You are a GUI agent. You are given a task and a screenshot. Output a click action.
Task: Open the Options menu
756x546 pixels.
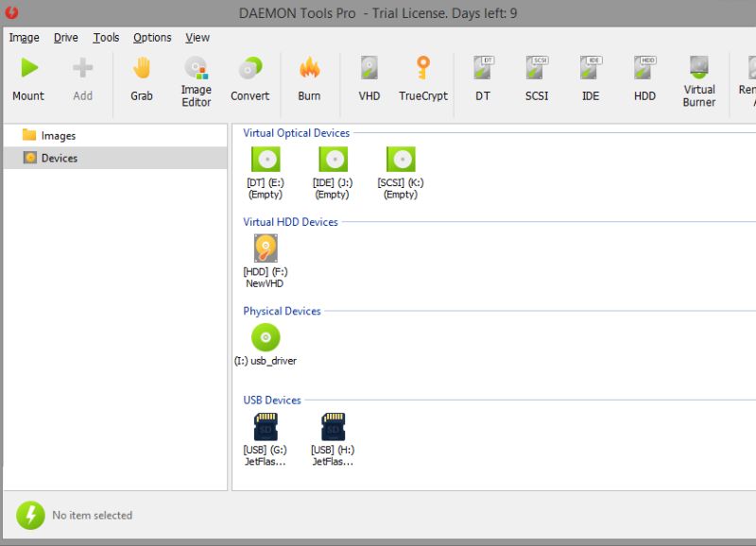[x=151, y=38]
